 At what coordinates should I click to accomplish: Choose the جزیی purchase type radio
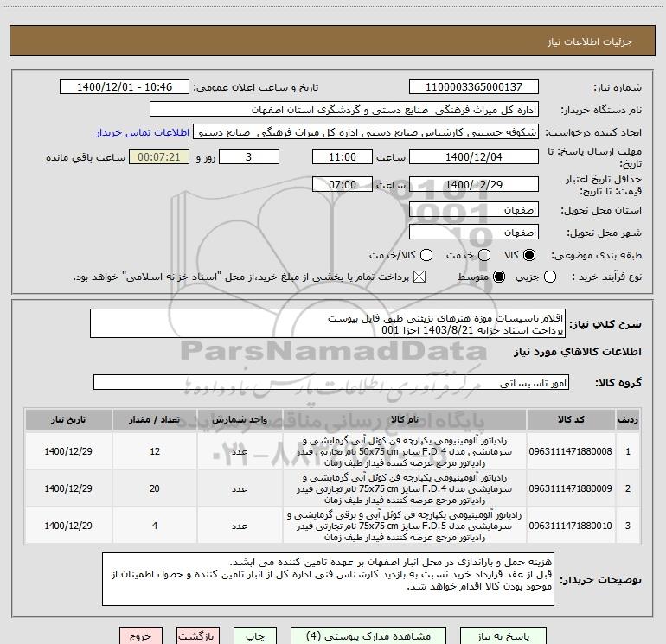point(549,277)
